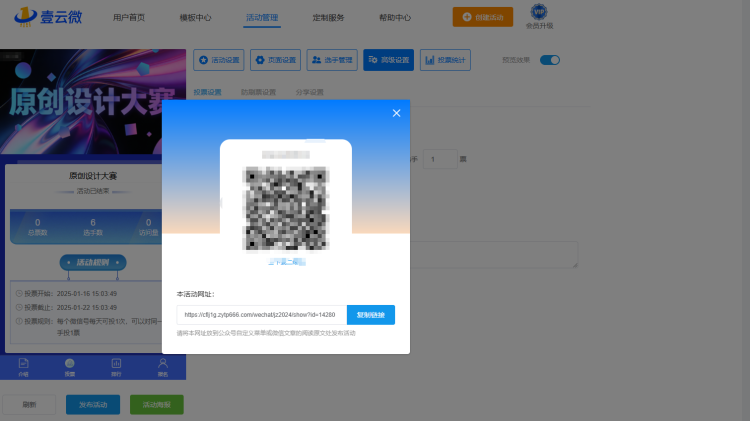Switch to the 分享设置 tab
This screenshot has height=421, width=750.
[x=309, y=92]
